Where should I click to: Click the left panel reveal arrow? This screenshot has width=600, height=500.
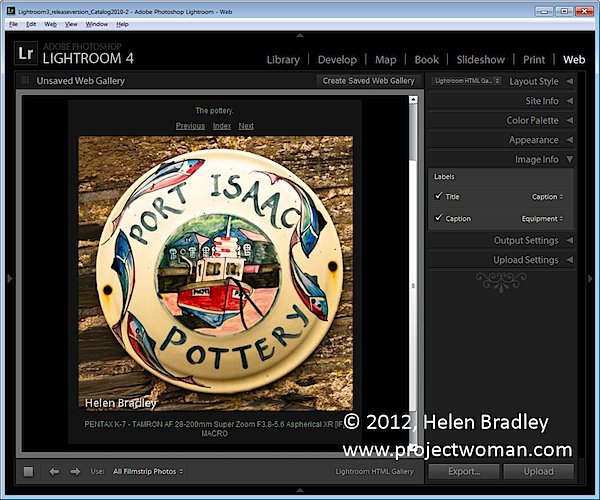tap(10, 279)
